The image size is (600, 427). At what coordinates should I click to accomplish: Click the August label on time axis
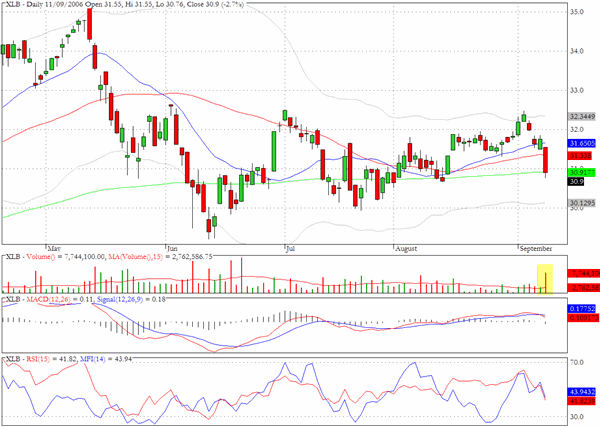pos(406,249)
